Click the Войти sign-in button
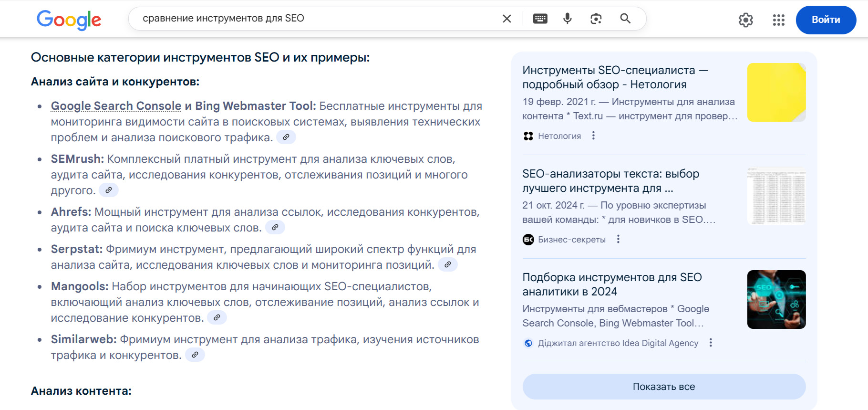868x410 pixels. pyautogui.click(x=826, y=20)
